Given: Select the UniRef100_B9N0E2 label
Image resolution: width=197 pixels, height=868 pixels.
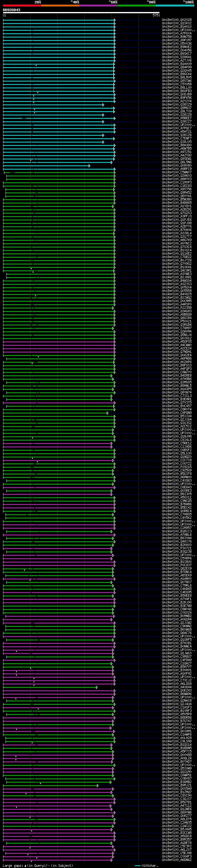Looking at the screenshot, I should click(x=177, y=47).
